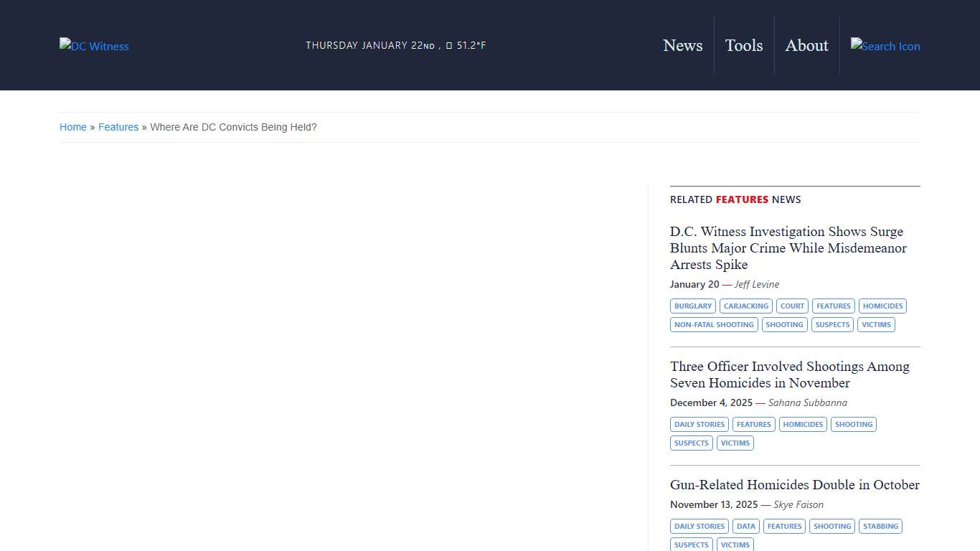980x551 pixels.
Task: Open the Tools menu
Action: coord(743,45)
